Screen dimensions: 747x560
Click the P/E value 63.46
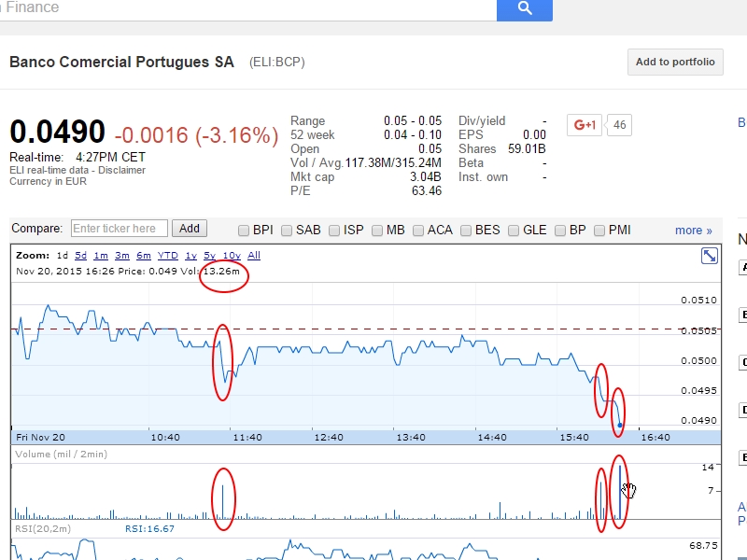(427, 191)
